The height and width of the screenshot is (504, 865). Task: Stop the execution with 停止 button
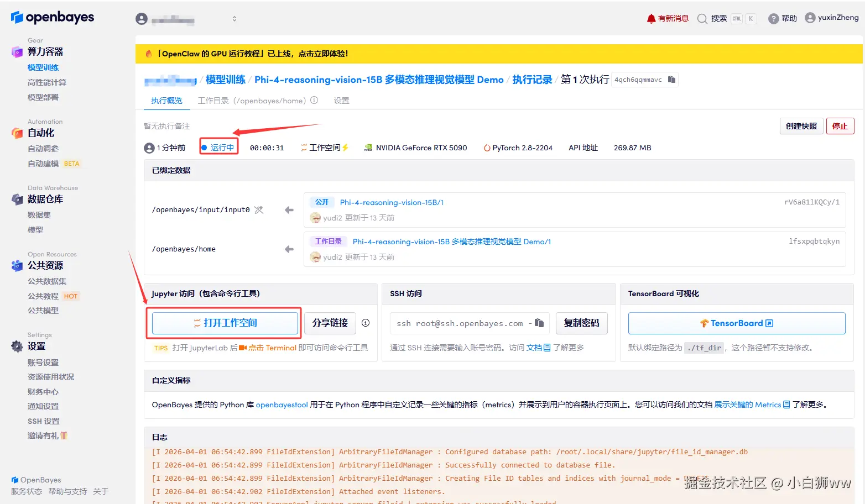click(840, 126)
